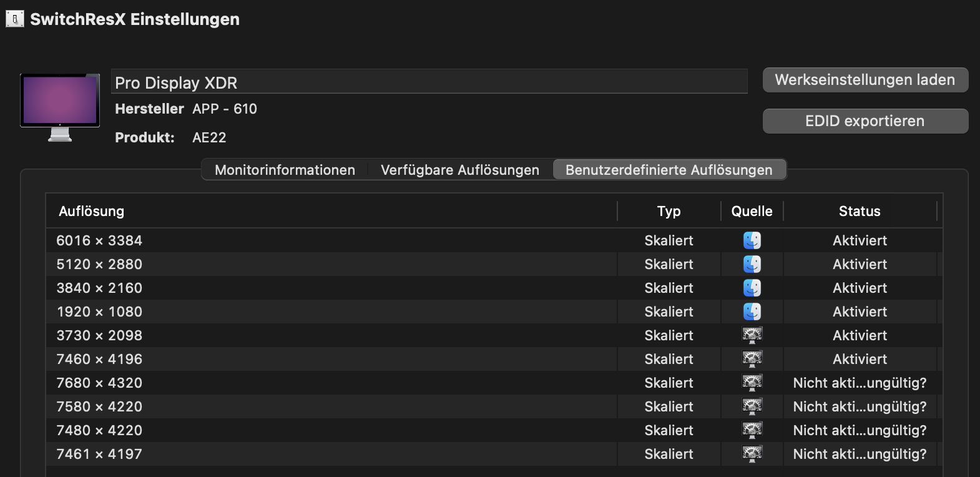Switch to Verfügbare Auflösungen tab
This screenshot has width=980, height=477.
click(459, 170)
